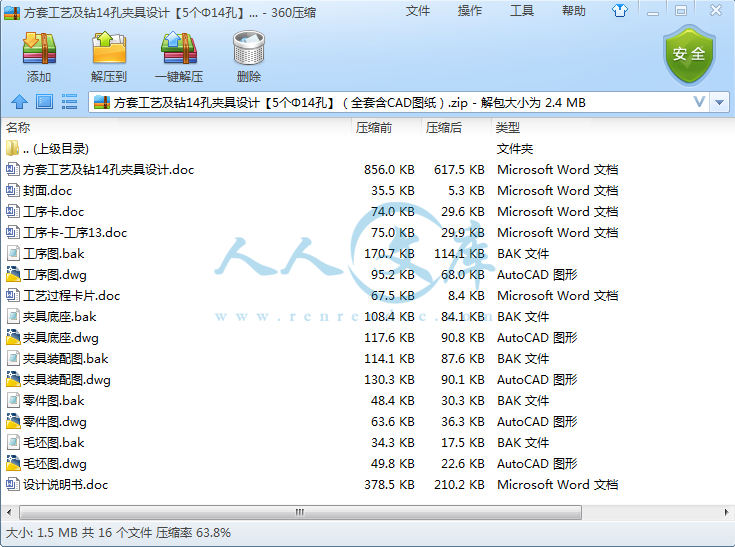Click 856.0 KB size cell
The width and height of the screenshot is (735, 547).
coord(389,169)
